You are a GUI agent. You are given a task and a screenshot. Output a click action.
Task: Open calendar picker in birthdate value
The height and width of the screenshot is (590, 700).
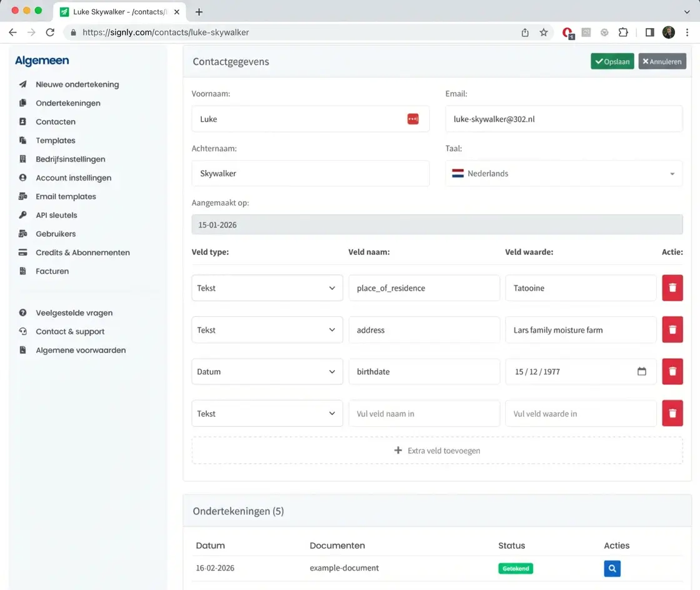tap(641, 371)
